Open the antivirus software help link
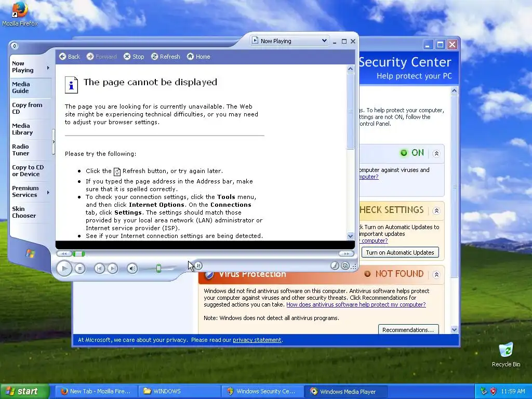This screenshot has height=399, width=532. (x=356, y=304)
